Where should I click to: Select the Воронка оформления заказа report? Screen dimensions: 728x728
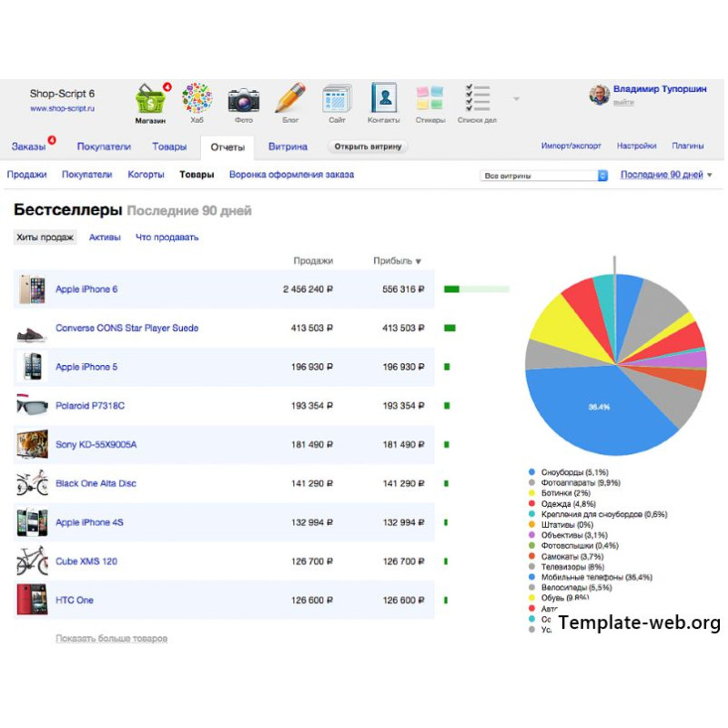pyautogui.click(x=291, y=175)
